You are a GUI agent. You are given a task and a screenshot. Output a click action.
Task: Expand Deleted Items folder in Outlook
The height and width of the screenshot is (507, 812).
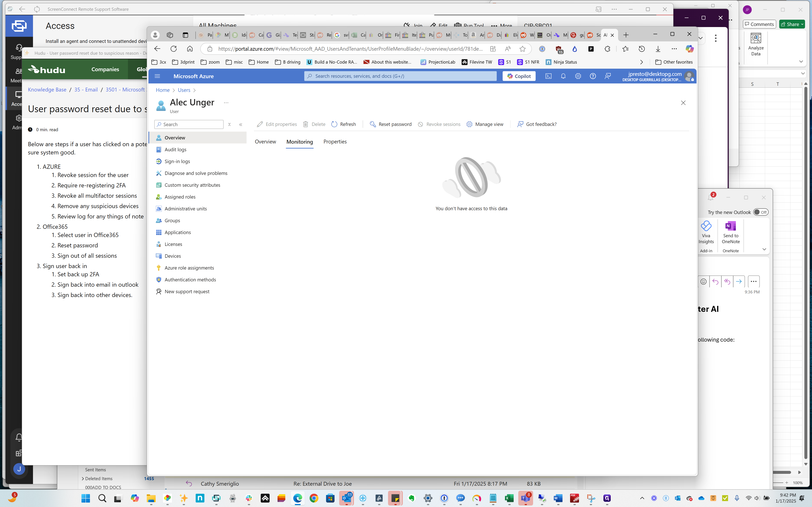82,478
